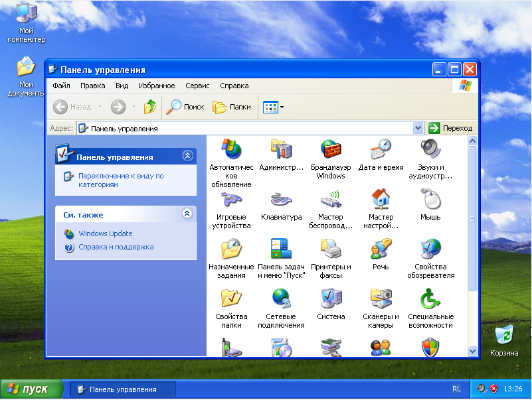
Task: Select Мои документы desktop icon
Action: tap(26, 76)
